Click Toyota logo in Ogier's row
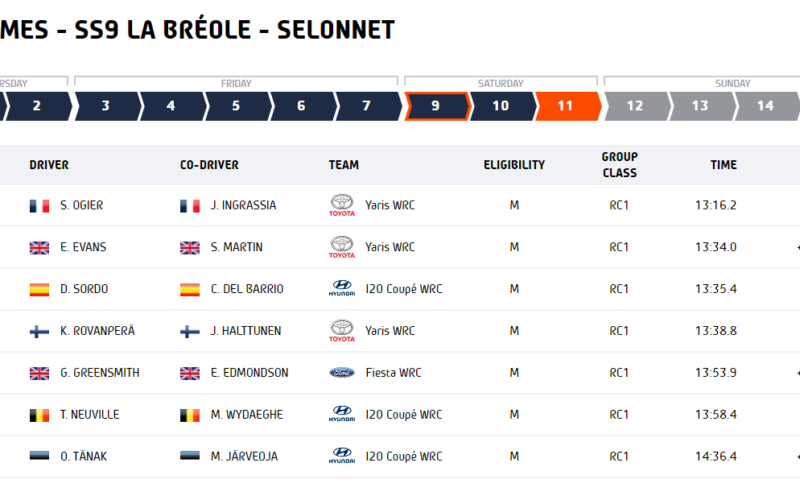Image resolution: width=800 pixels, height=500 pixels. [x=342, y=205]
